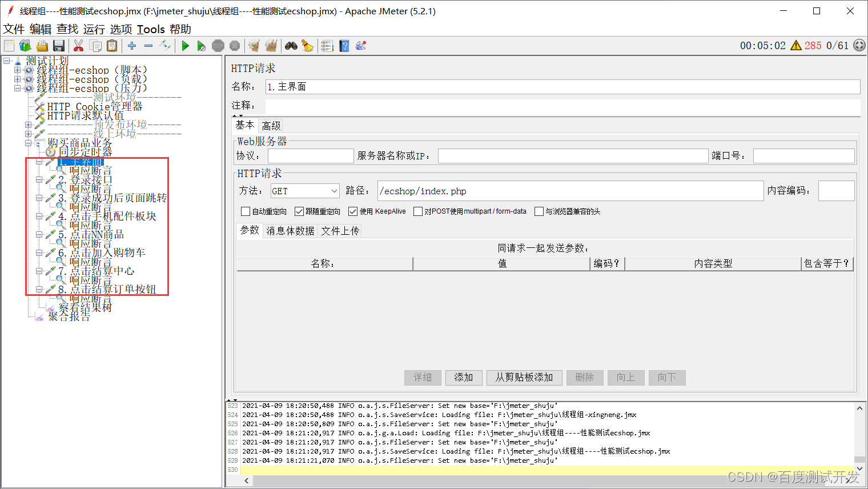Toggle 对POST使用multipart/form-data checkbox
The height and width of the screenshot is (489, 868).
click(x=418, y=211)
